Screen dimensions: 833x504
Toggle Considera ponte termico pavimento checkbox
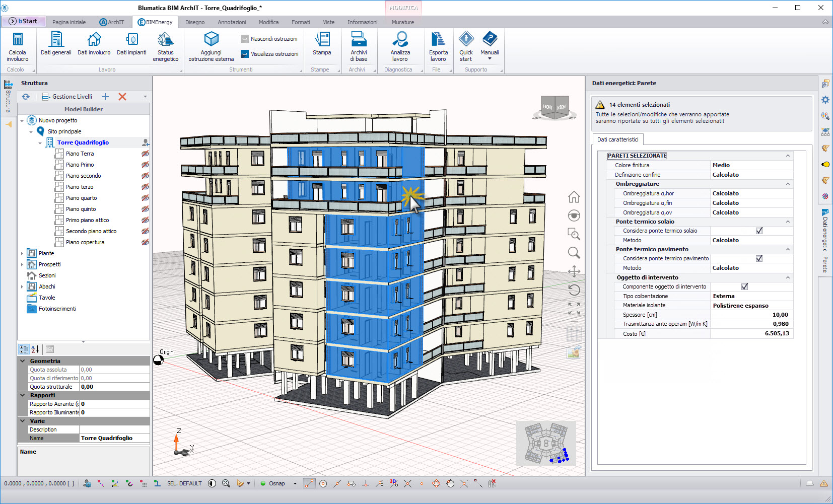(759, 258)
